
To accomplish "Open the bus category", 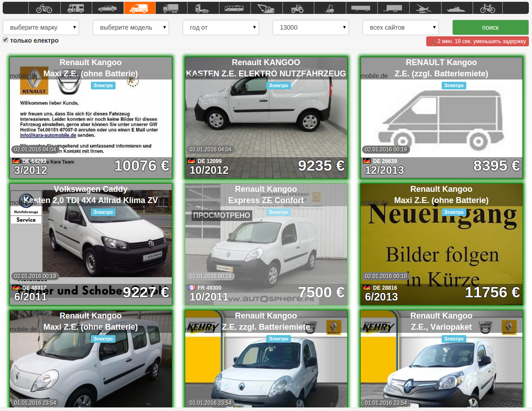I will click(x=234, y=8).
